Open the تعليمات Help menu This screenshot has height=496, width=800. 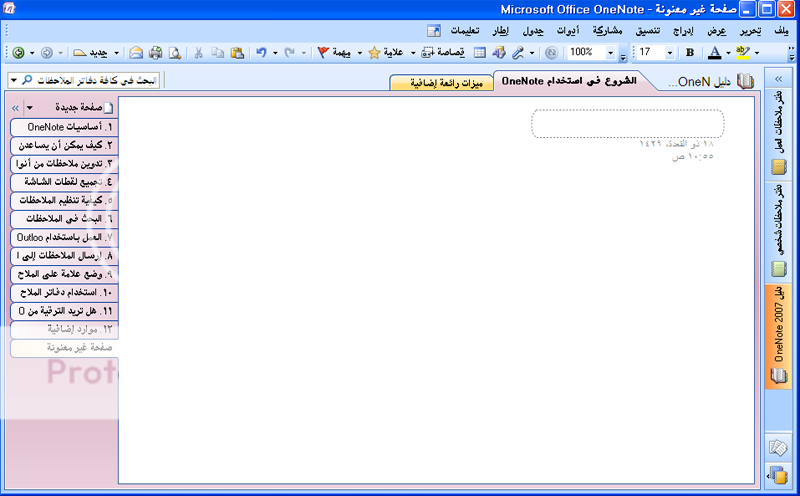point(465,31)
